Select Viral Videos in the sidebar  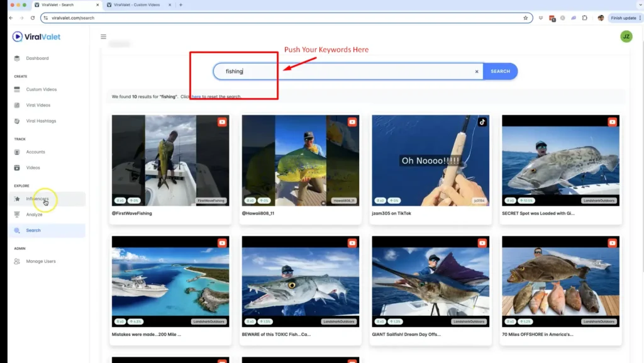(x=38, y=105)
